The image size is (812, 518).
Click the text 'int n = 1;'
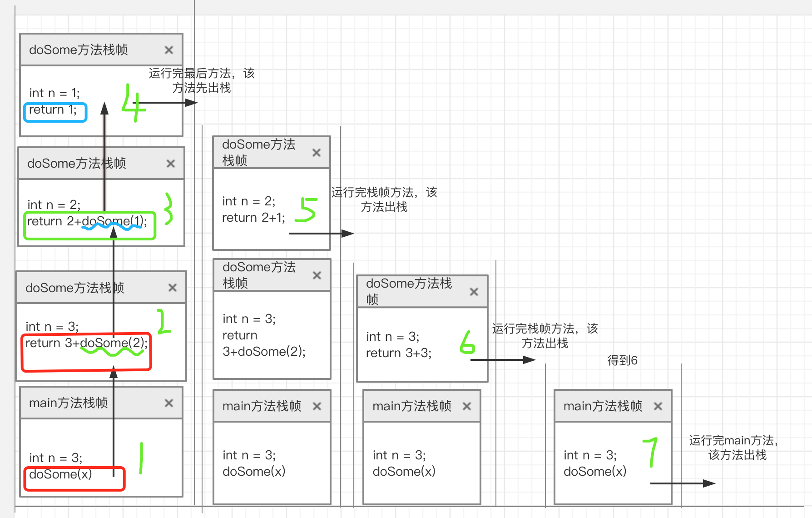[x=54, y=93]
